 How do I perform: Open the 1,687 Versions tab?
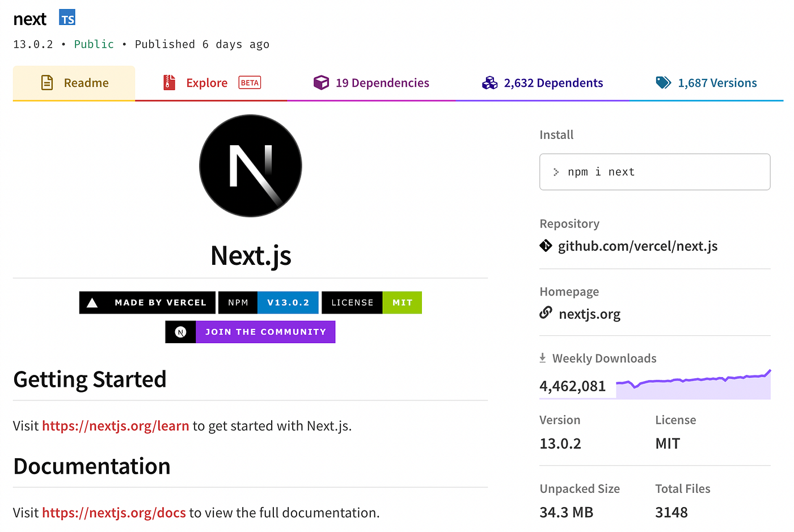coord(706,83)
